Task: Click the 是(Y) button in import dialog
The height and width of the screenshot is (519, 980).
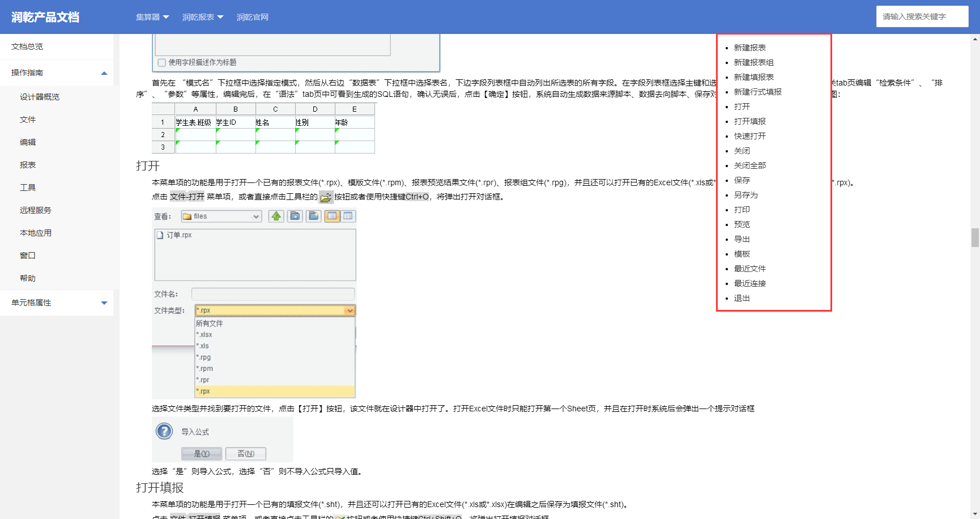Action: (x=202, y=454)
